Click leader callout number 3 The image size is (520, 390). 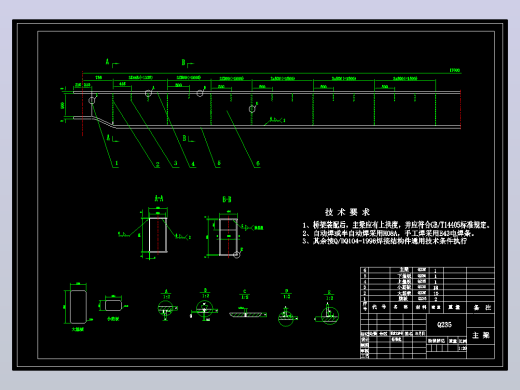click(176, 164)
